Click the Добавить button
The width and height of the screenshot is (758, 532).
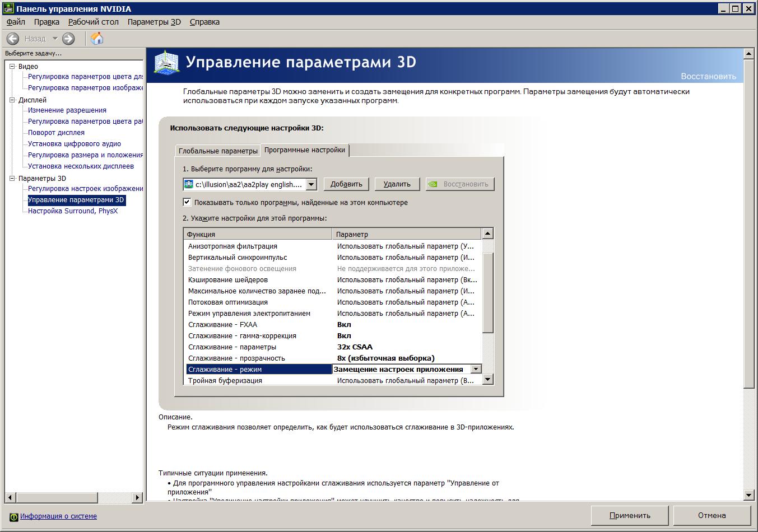346,184
